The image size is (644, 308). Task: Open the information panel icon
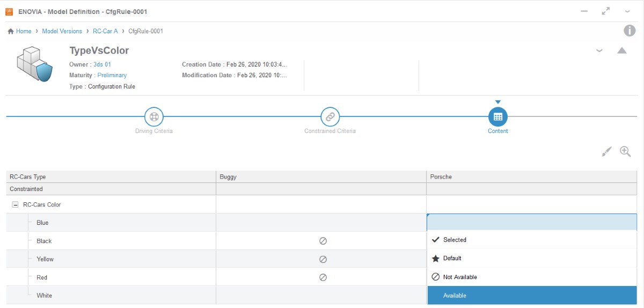[x=630, y=31]
